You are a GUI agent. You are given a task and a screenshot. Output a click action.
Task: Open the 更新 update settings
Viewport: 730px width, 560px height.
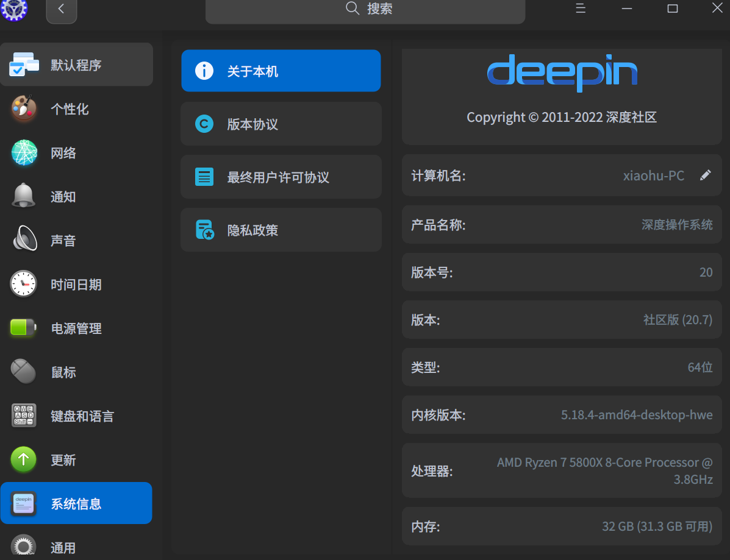(x=63, y=459)
